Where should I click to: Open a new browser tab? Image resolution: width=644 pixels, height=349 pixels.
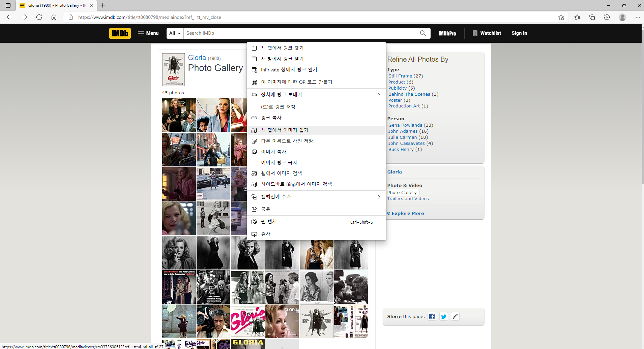pos(103,5)
